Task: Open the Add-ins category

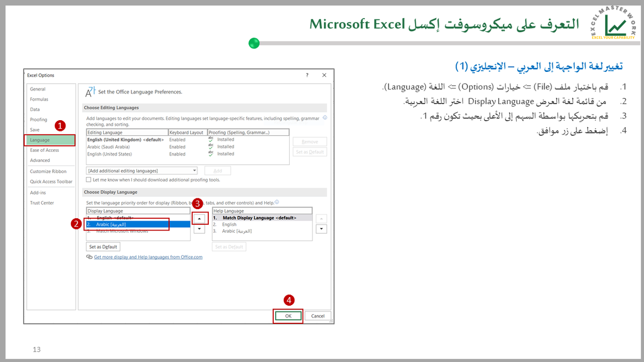Action: [51, 193]
